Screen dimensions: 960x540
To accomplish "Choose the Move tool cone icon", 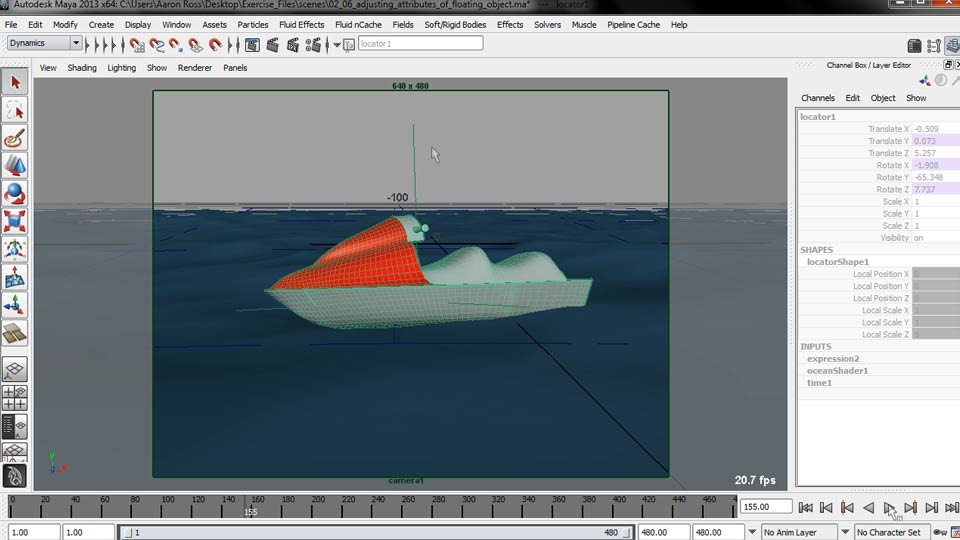I will pyautogui.click(x=15, y=167).
